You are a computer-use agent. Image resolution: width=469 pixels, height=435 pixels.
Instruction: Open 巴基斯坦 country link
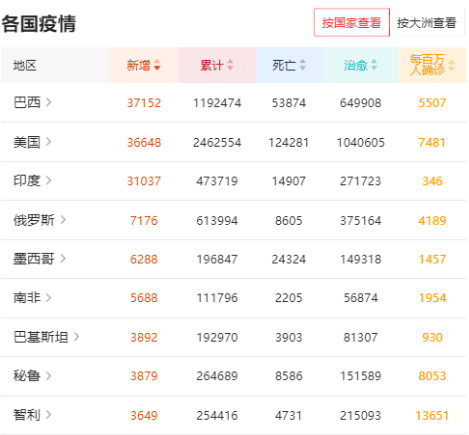click(41, 337)
